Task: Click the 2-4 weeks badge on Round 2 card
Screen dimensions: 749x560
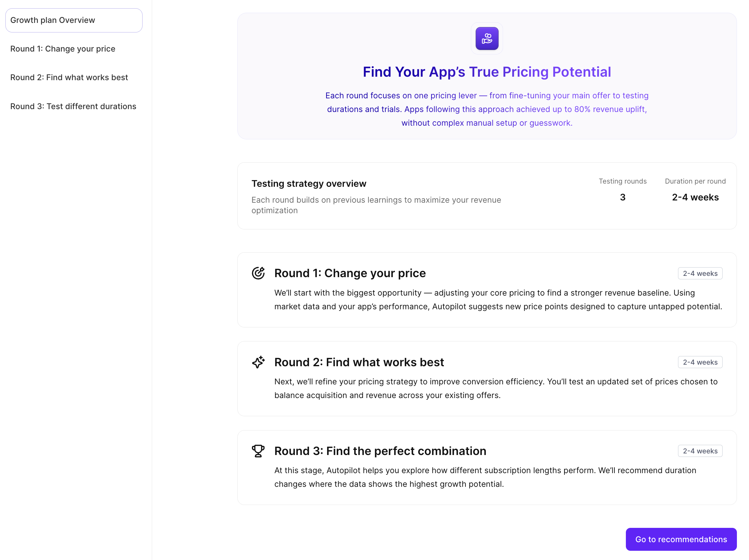Action: 700,362
